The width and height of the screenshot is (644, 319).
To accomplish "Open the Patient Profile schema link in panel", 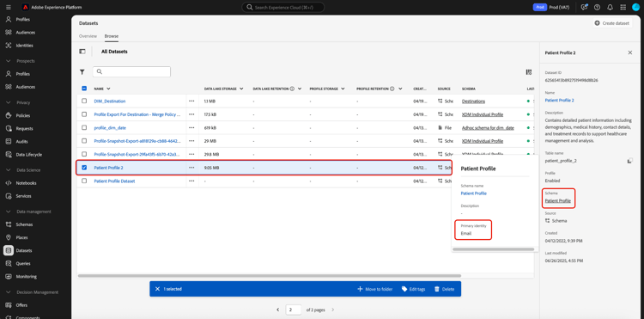I will (x=558, y=201).
